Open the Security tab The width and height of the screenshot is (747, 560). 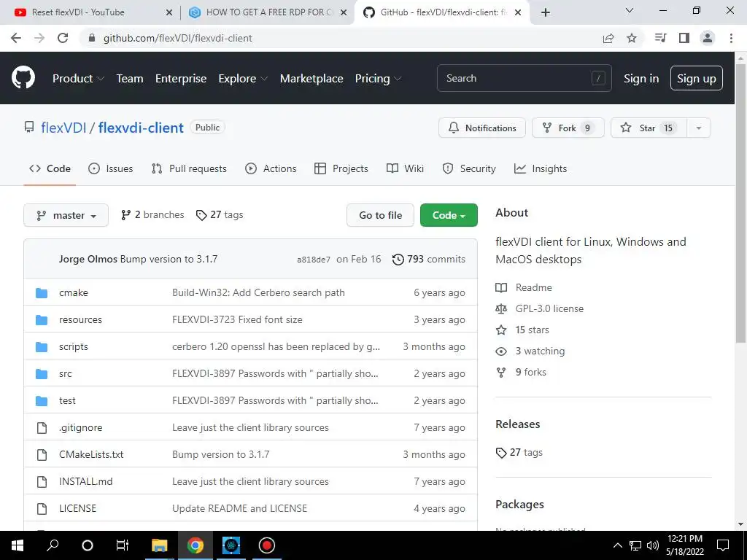pyautogui.click(x=469, y=168)
